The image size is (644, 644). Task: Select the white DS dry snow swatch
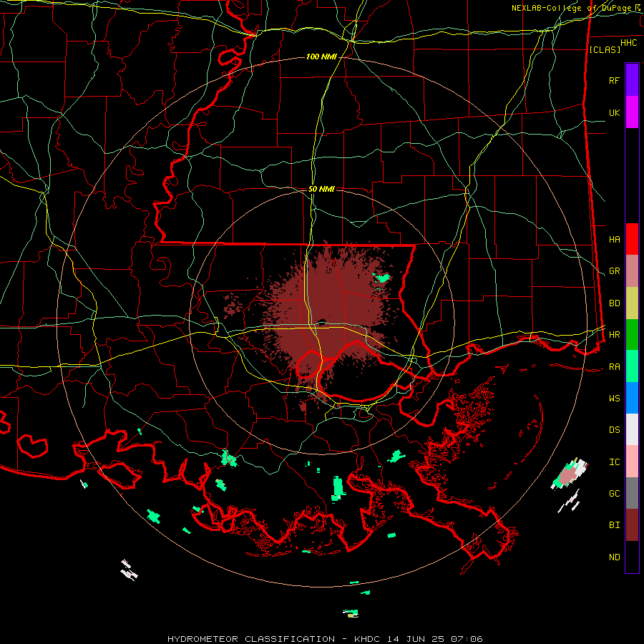click(x=632, y=429)
